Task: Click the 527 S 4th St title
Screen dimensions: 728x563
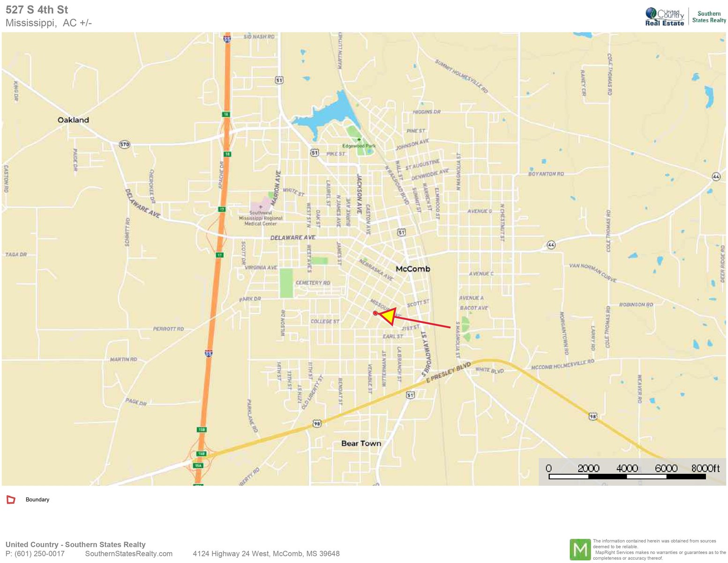Action: click(x=37, y=10)
